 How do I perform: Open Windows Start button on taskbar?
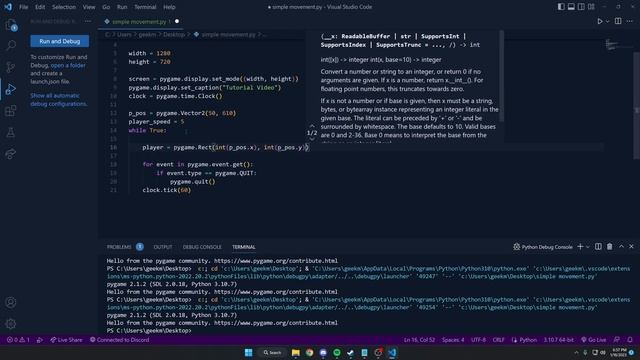point(249,352)
